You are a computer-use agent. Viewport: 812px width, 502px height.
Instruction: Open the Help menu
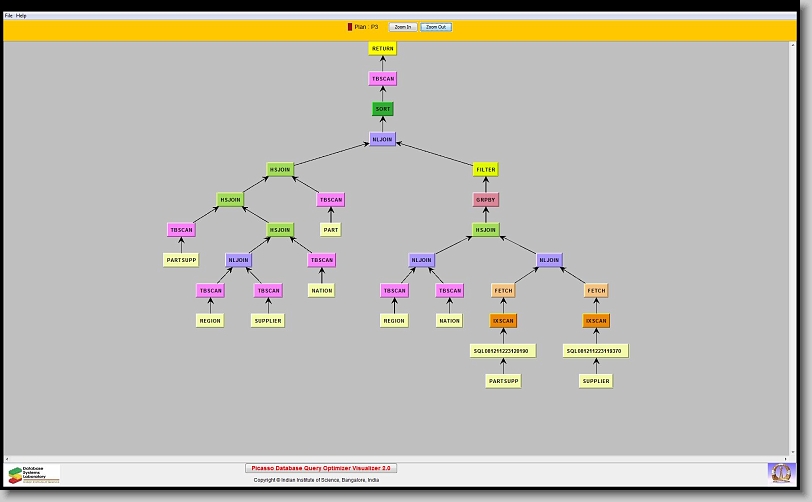(x=22, y=16)
